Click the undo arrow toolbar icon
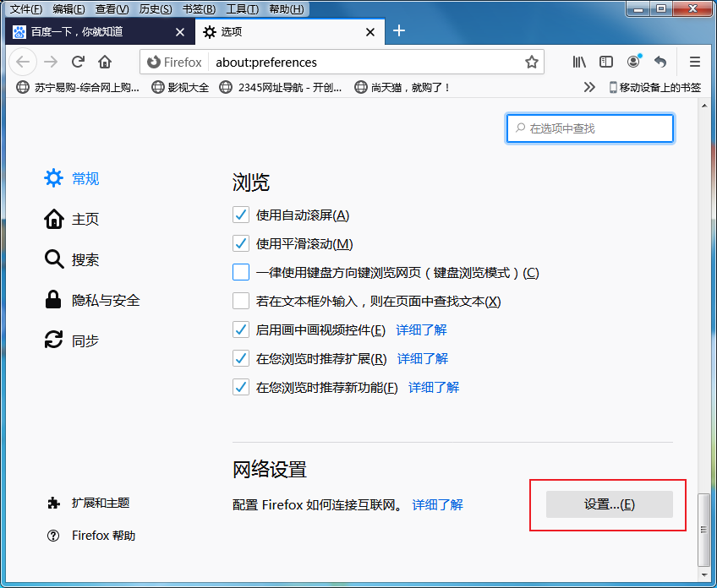Image resolution: width=717 pixels, height=588 pixels. tap(660, 62)
